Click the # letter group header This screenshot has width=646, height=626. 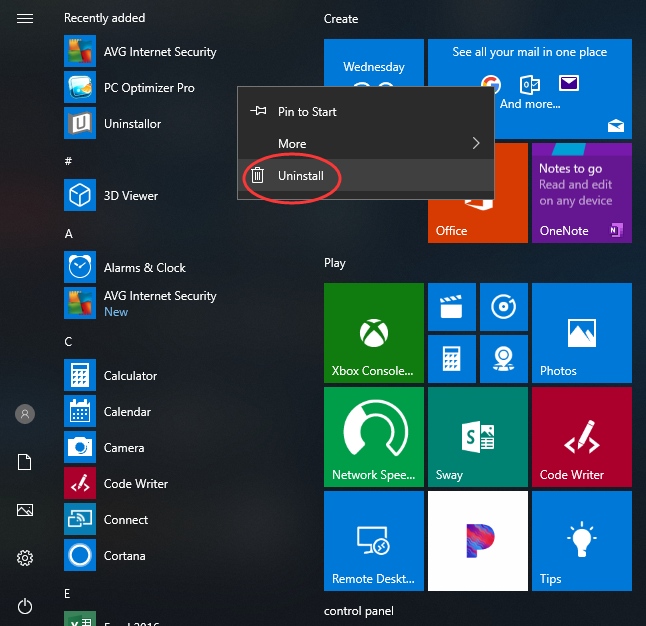coord(68,161)
